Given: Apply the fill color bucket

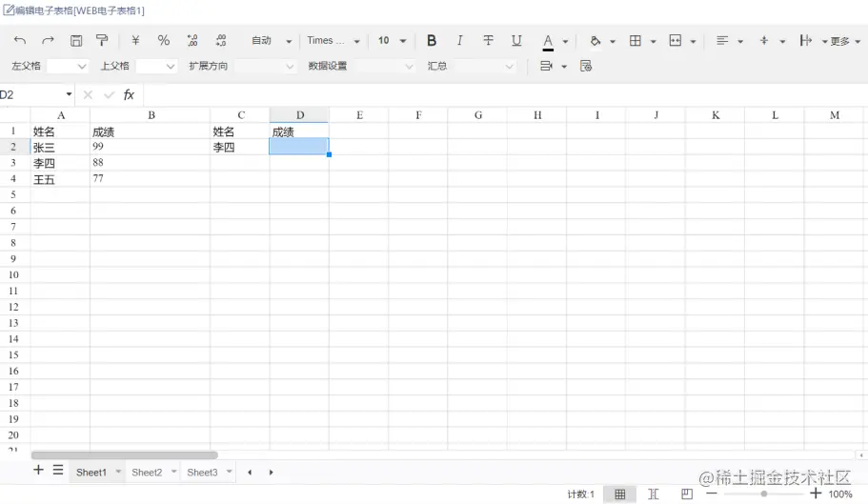Looking at the screenshot, I should click(595, 40).
